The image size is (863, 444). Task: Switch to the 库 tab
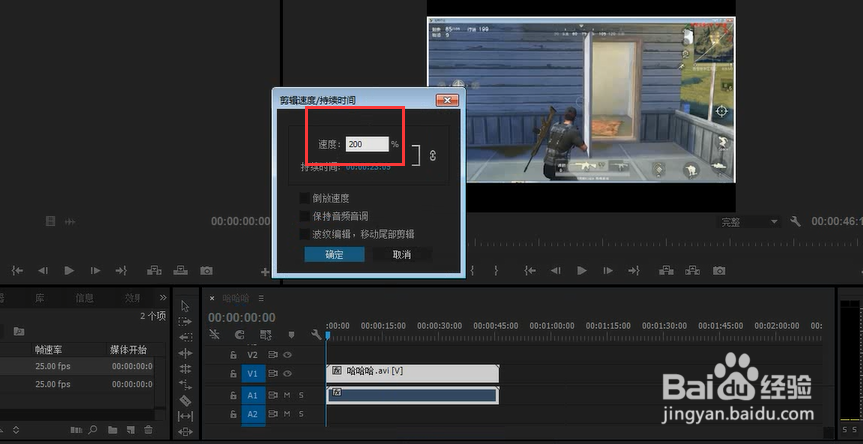click(40, 298)
